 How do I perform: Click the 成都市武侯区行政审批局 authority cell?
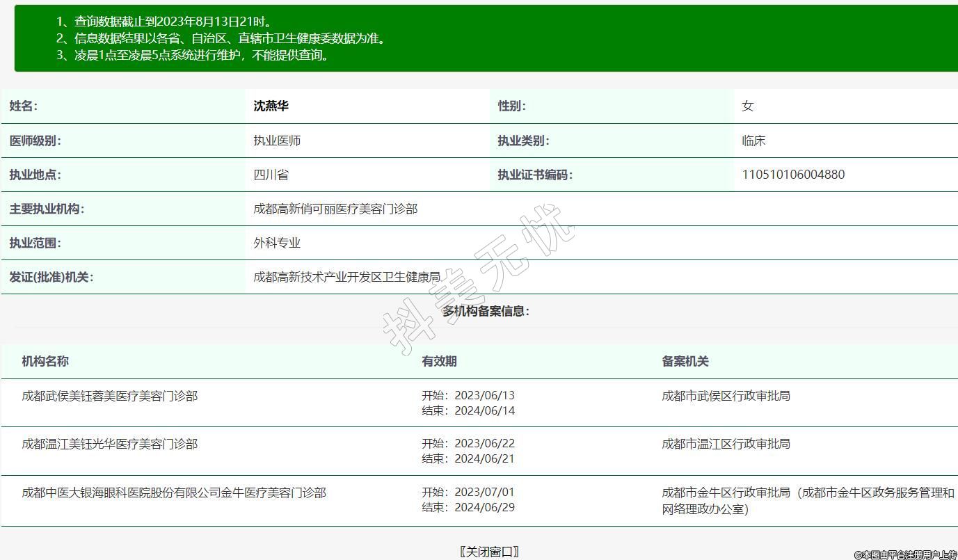click(726, 396)
